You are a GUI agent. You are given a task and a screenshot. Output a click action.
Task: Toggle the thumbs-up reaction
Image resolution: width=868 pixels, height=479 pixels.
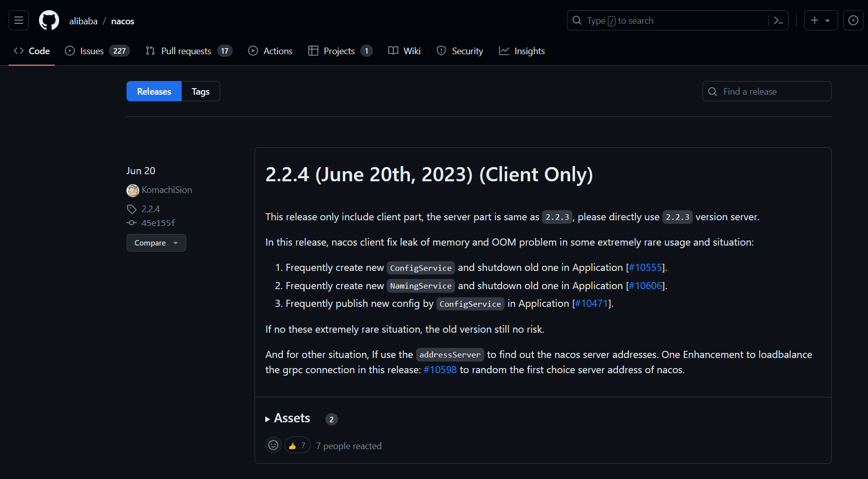[x=298, y=445]
